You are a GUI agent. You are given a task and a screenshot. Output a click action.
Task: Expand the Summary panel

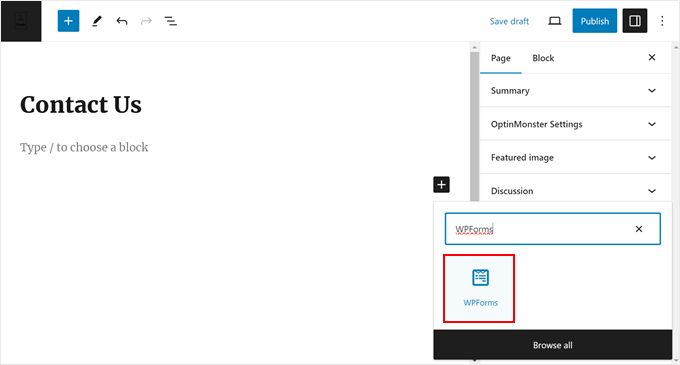(575, 91)
